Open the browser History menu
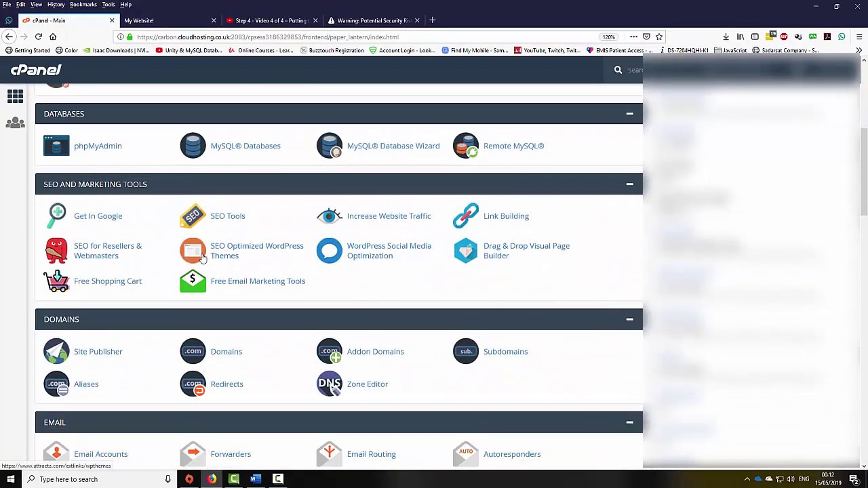This screenshot has height=488, width=868. (56, 5)
